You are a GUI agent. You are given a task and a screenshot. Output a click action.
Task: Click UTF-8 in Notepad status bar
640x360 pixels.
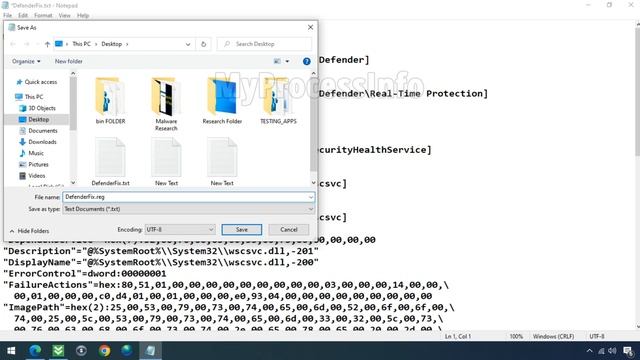click(x=597, y=336)
